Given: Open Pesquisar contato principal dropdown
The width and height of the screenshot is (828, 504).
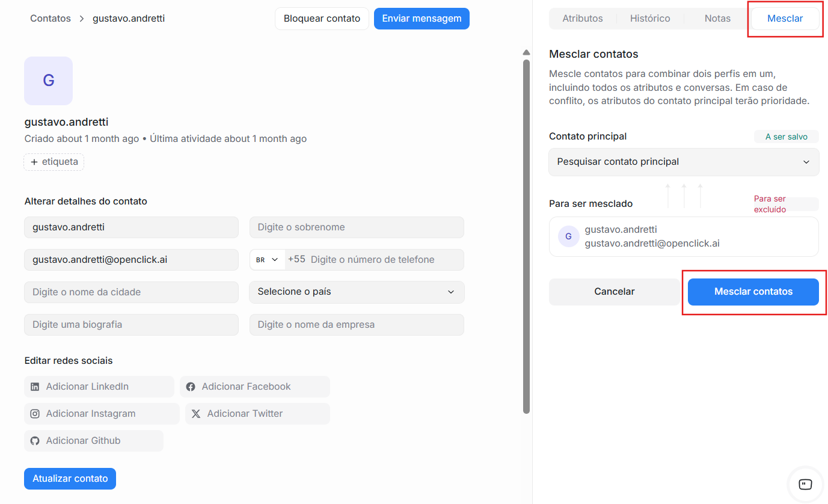Looking at the screenshot, I should click(x=684, y=162).
